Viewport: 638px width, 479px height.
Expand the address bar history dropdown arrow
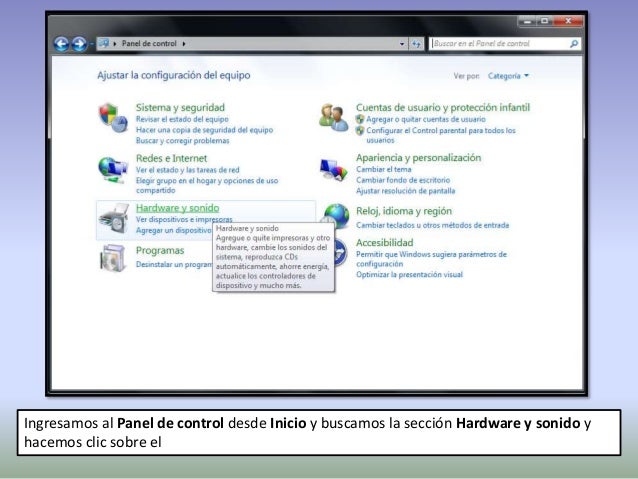coord(402,44)
